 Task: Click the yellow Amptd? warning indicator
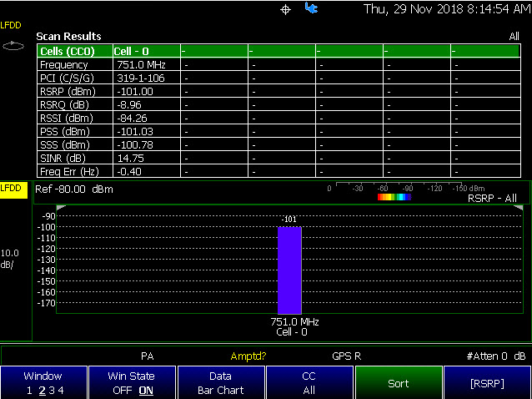pyautogui.click(x=248, y=356)
